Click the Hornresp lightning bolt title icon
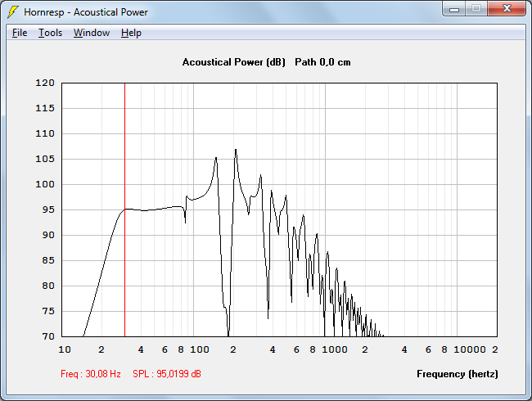Image resolution: width=532 pixels, height=401 pixels. point(13,12)
